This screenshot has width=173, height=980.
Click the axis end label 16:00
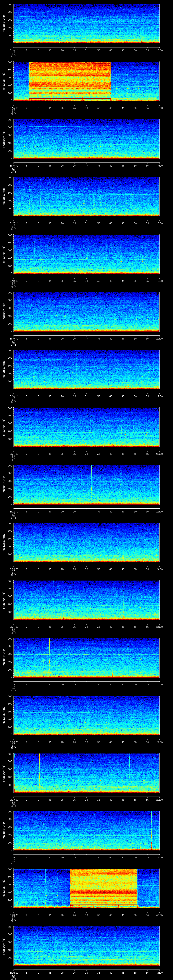coord(159,108)
